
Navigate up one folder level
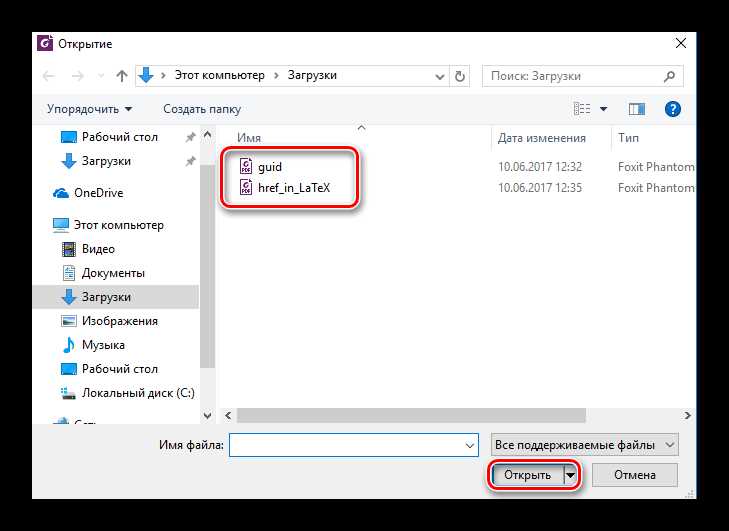tap(122, 76)
